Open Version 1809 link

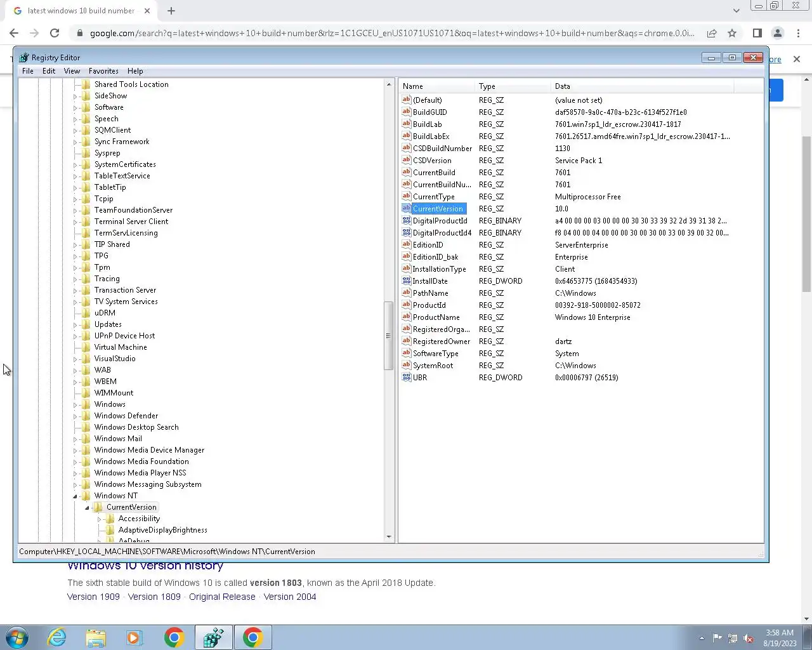click(154, 597)
